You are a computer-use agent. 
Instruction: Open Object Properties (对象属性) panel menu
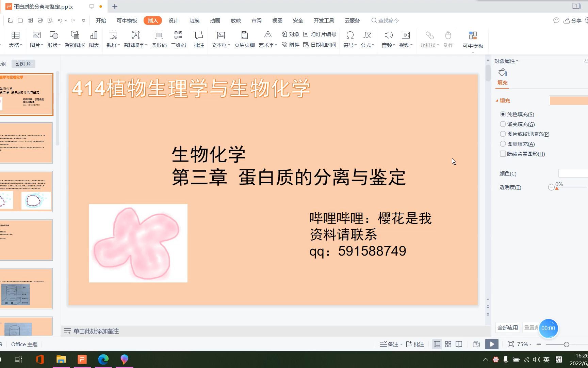coord(506,61)
